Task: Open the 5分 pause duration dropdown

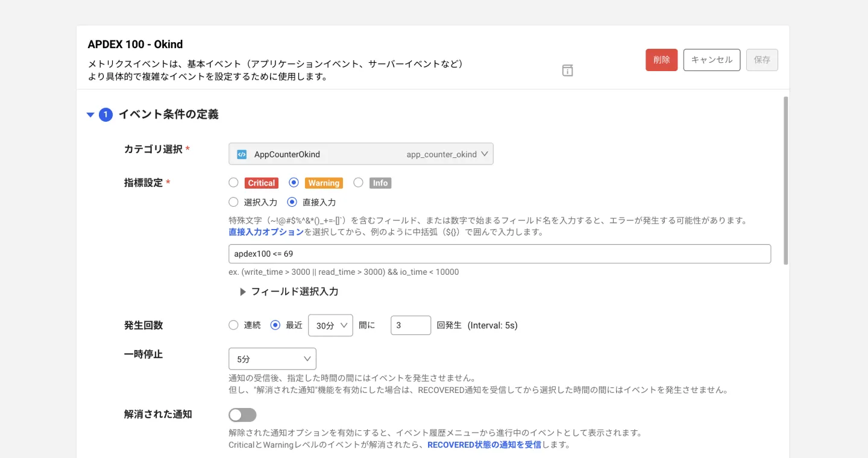Action: point(272,359)
